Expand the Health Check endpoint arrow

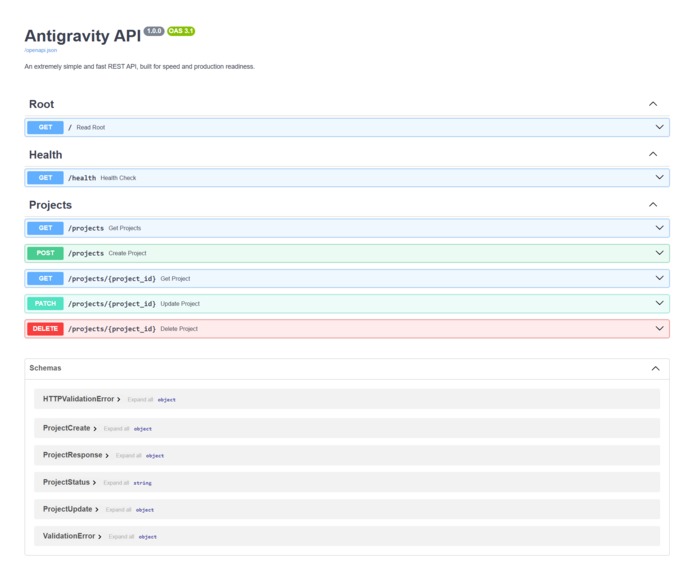click(659, 177)
